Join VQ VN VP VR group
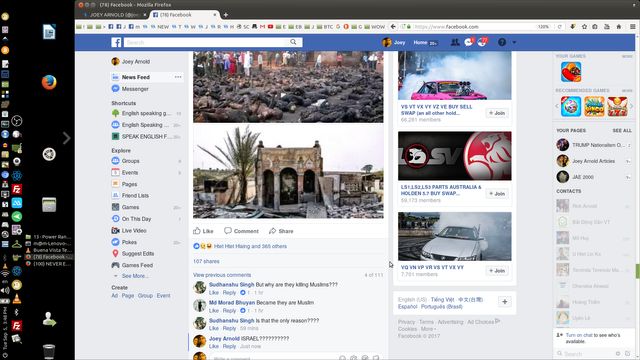The height and width of the screenshot is (360, 640). coord(497,271)
